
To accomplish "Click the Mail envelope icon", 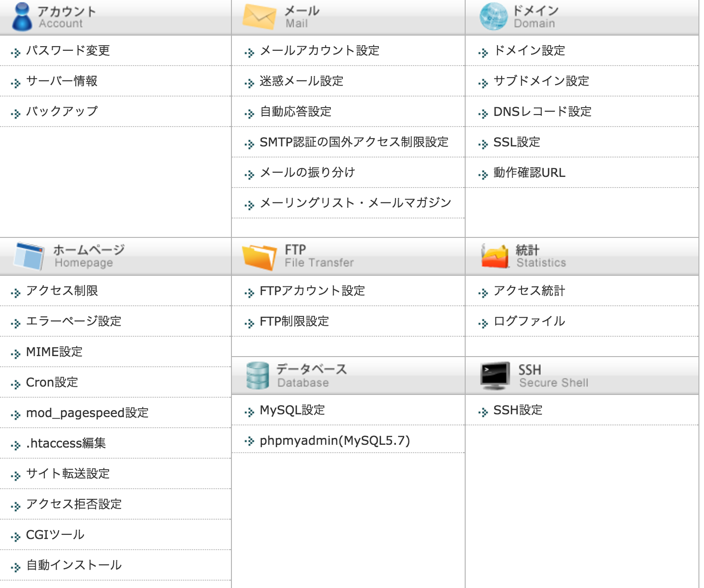I will tap(259, 17).
